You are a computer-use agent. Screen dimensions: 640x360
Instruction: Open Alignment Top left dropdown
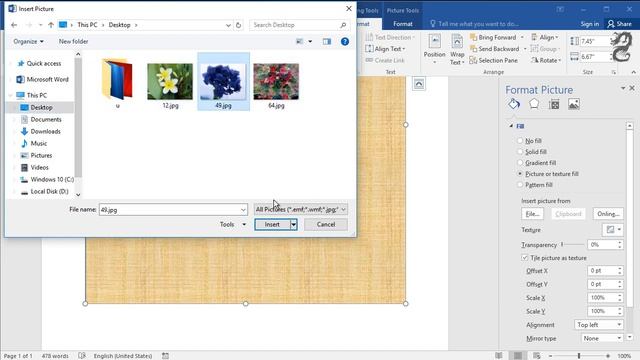click(599, 325)
